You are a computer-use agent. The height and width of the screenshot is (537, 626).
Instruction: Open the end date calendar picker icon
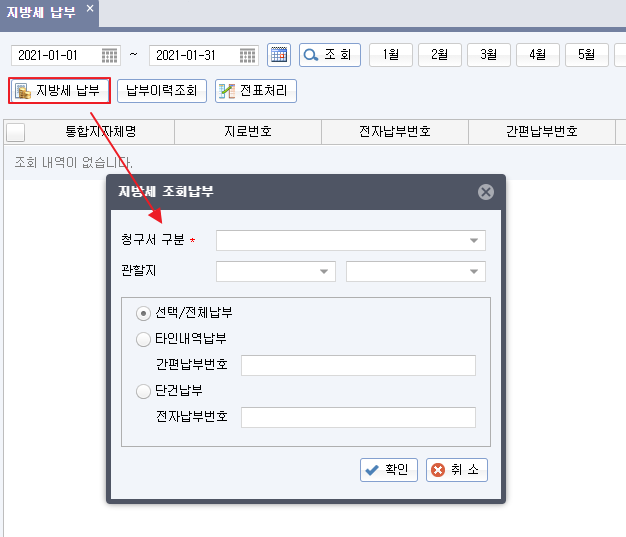point(248,55)
